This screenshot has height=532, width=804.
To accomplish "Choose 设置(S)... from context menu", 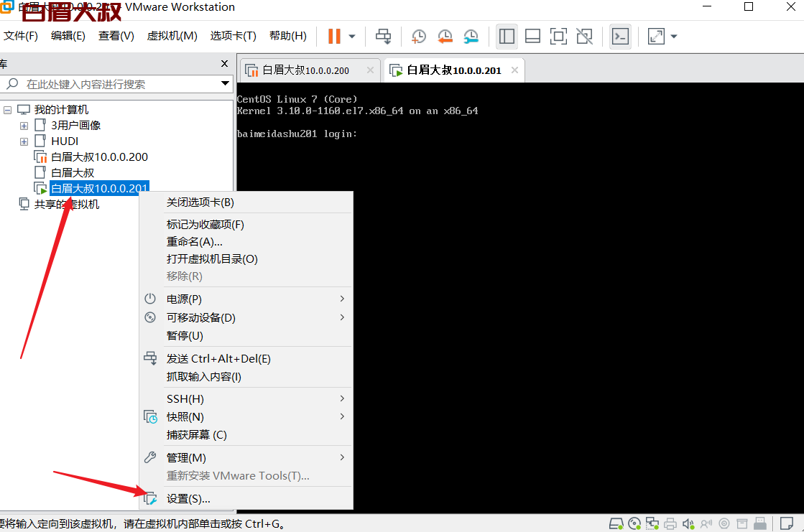I will point(246,499).
